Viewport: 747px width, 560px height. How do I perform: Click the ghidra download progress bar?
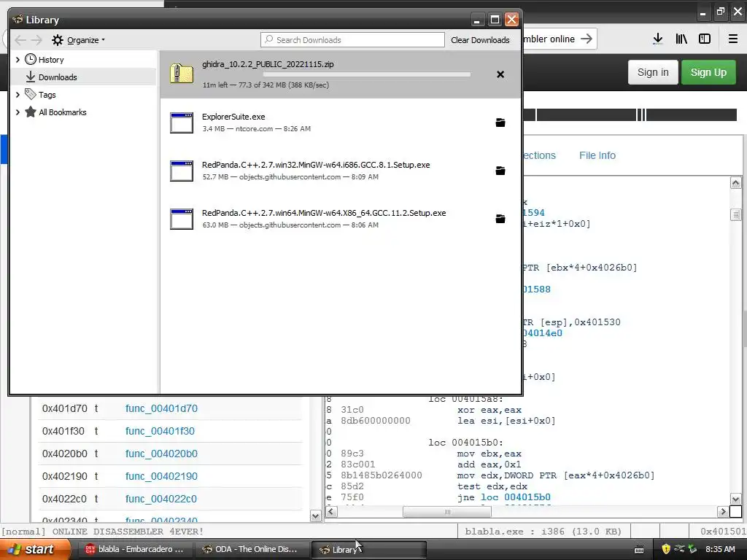click(366, 74)
